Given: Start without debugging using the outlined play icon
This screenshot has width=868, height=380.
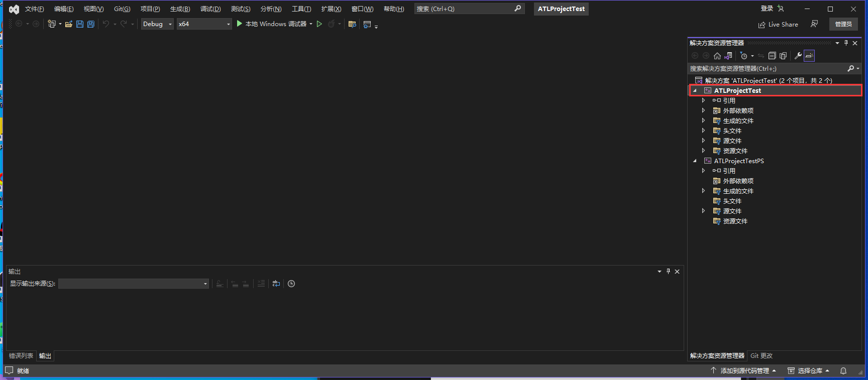Looking at the screenshot, I should coord(319,24).
